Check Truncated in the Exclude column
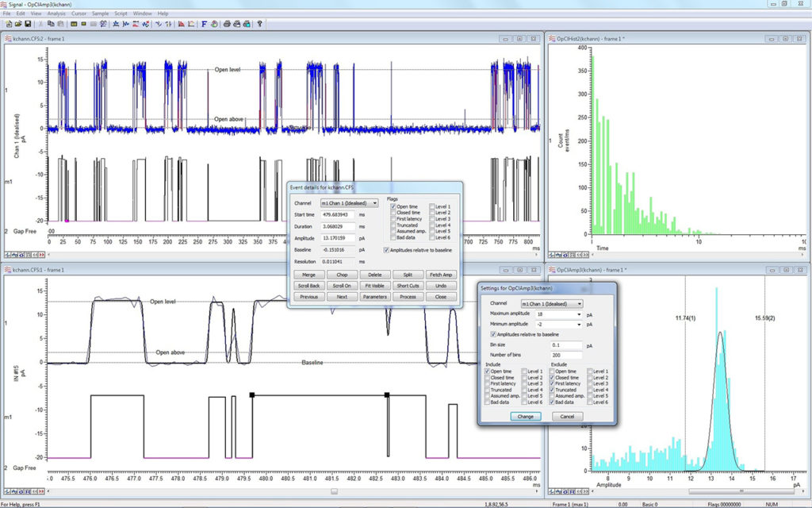The image size is (812, 508). click(552, 391)
